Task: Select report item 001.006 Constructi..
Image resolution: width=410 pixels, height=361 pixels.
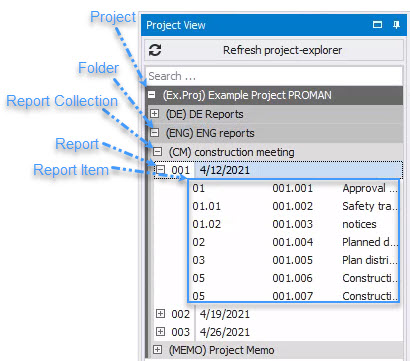Action: 293,278
